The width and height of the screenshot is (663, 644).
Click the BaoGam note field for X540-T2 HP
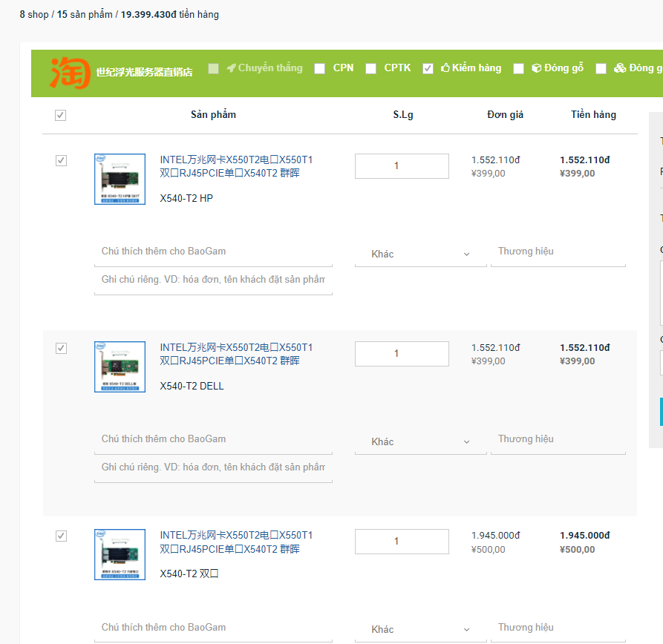[x=213, y=252]
